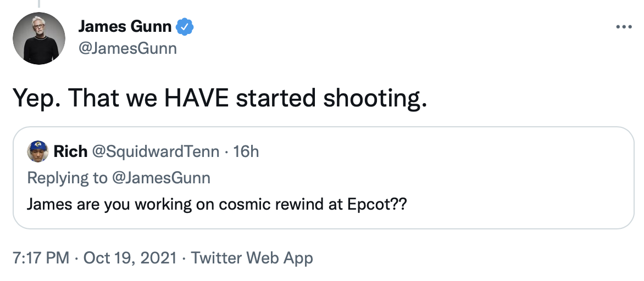Image resolution: width=644 pixels, height=281 pixels.
Task: Open the @SquidwardTenn handle
Action: tap(156, 151)
